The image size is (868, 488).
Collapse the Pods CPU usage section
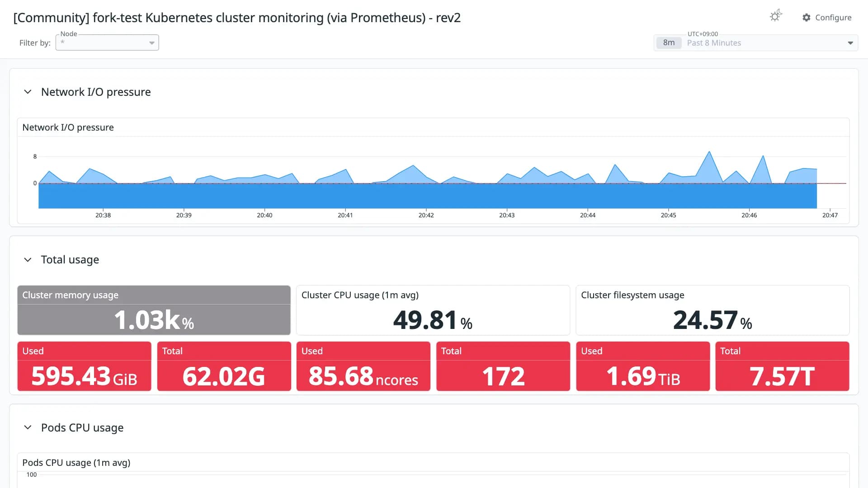coord(28,427)
